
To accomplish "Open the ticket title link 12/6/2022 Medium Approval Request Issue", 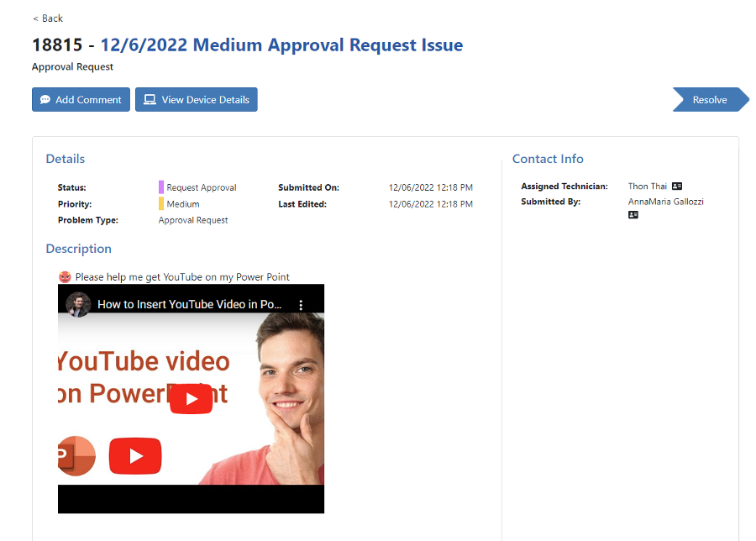I will [281, 45].
